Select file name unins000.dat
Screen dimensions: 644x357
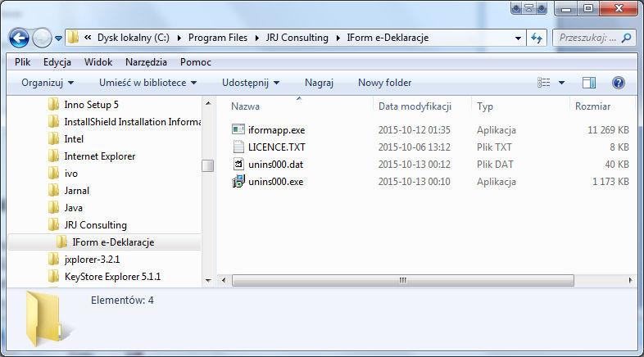pyautogui.click(x=275, y=165)
